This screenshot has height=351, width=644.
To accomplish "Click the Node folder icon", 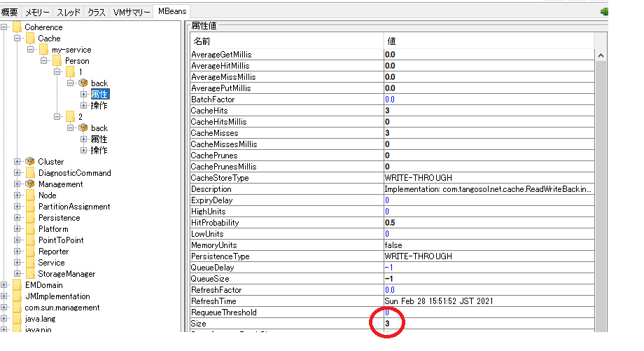I will [30, 195].
